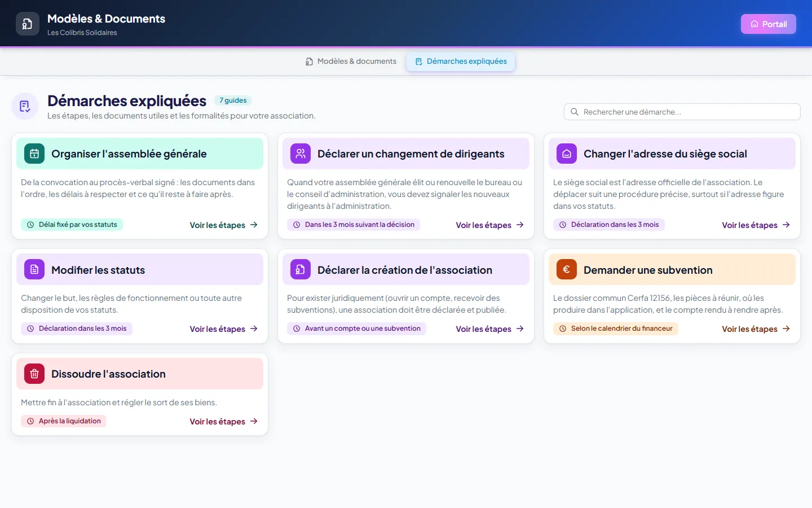Click the house icon on Changer l'adresse du siège social
812x508 pixels.
coord(567,154)
